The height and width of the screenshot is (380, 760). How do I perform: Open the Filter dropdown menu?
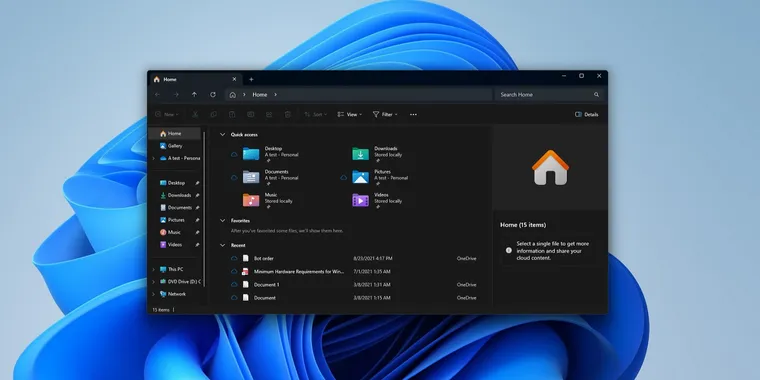pos(385,114)
